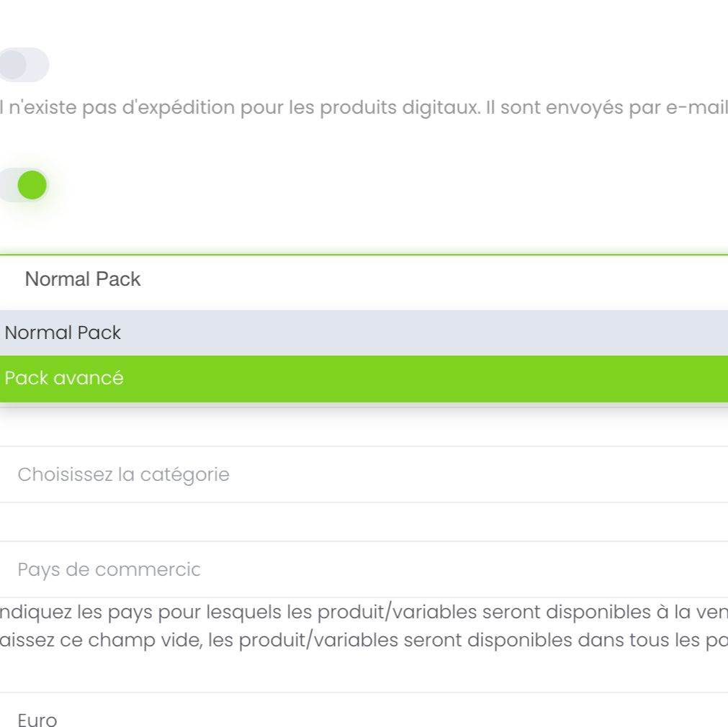Enable the digital product toggle switch
Image resolution: width=728 pixels, height=727 pixels.
coord(24,65)
